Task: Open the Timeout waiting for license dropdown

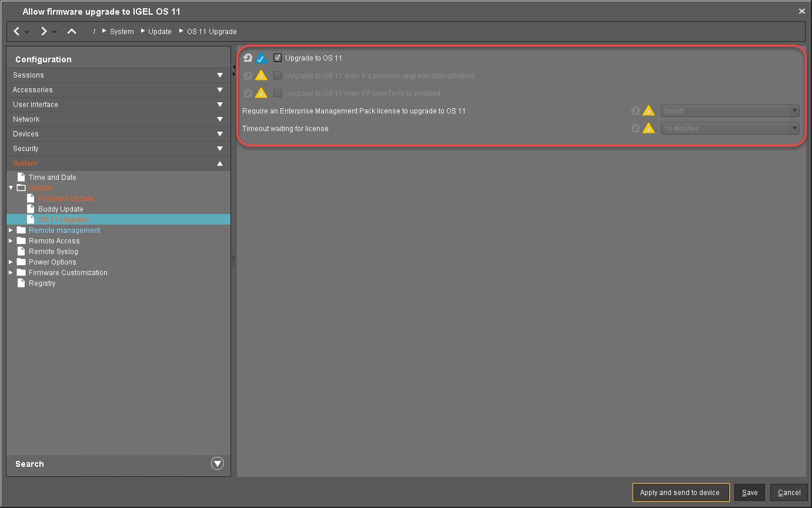Action: click(730, 129)
